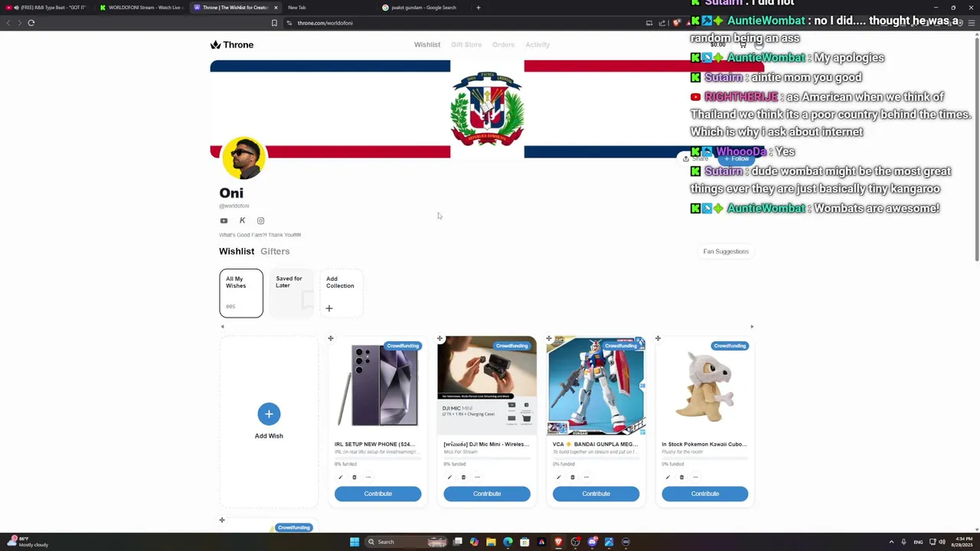The image size is (980, 551).
Task: Open more options for DJI Mic Mini wish
Action: (x=477, y=477)
